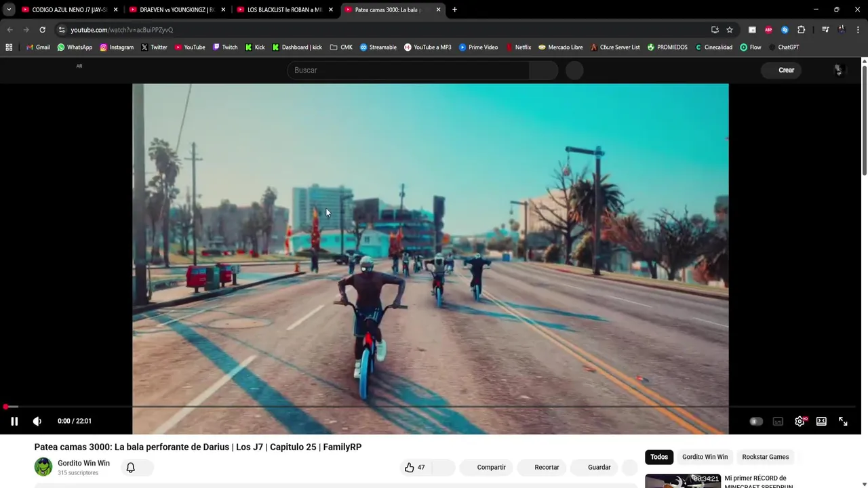Expand the CMK bookmark folder
The height and width of the screenshot is (488, 868).
341,47
